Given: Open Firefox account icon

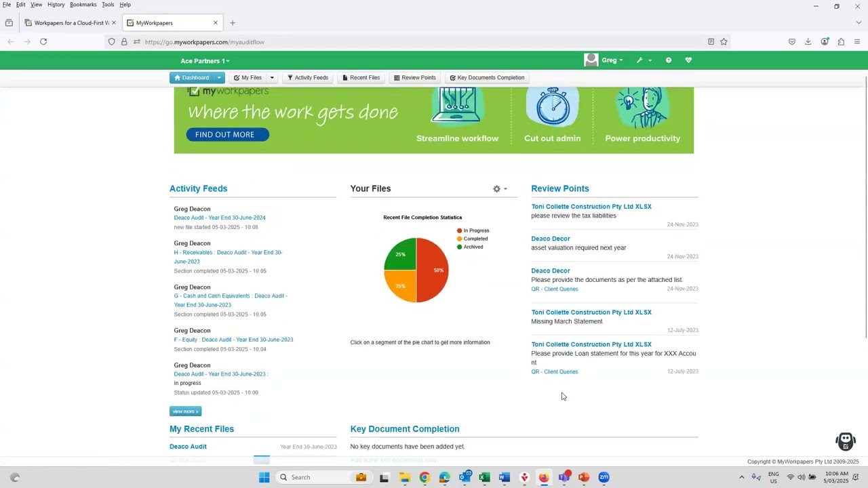Looking at the screenshot, I should [825, 42].
